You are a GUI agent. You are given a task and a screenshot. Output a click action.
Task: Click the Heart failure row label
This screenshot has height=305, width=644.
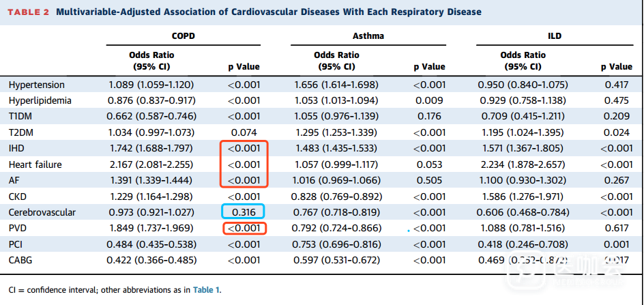click(35, 164)
